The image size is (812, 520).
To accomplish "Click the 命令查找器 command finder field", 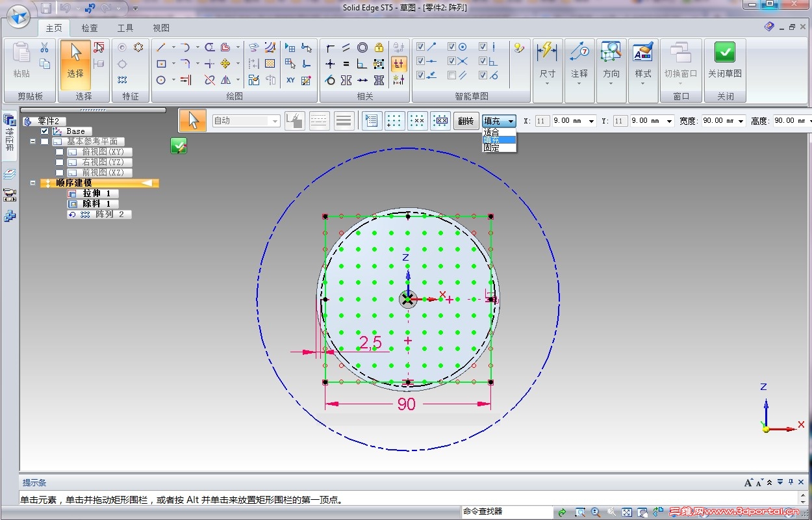I will (x=507, y=512).
